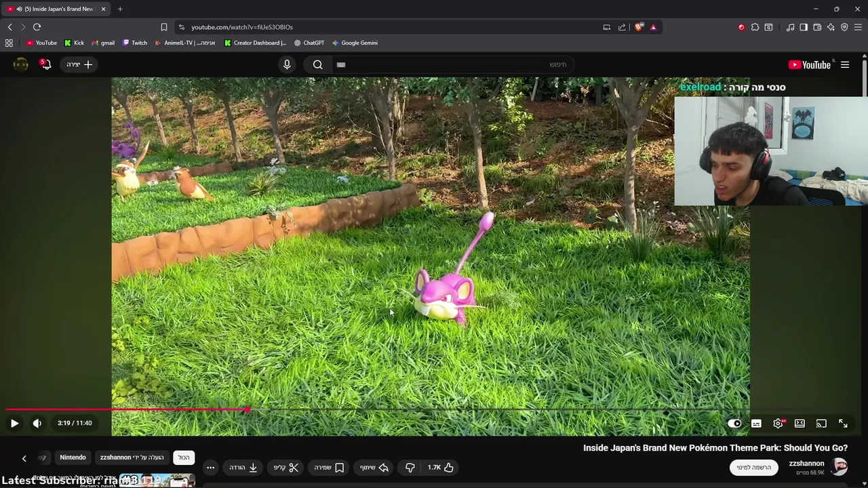868x488 pixels.
Task: Open site settings icon in address bar
Action: (181, 27)
